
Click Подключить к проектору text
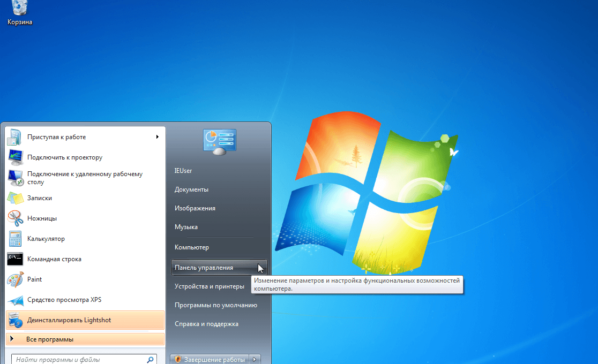point(65,157)
